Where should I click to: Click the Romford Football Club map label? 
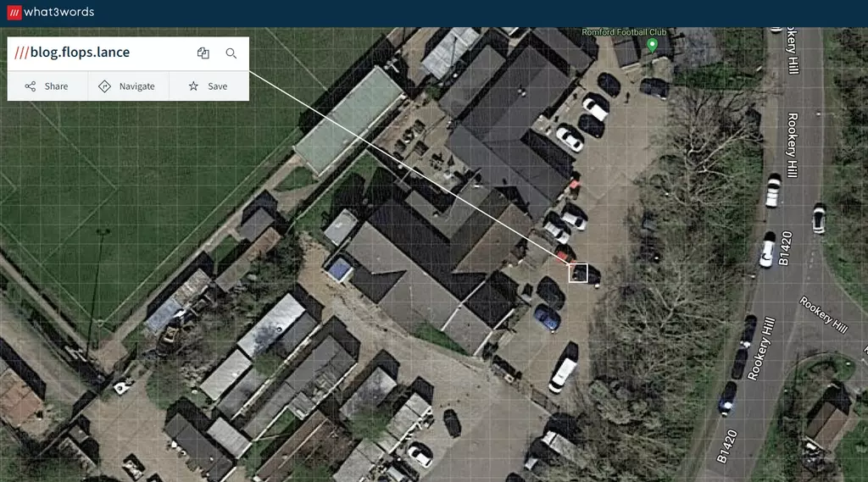pyautogui.click(x=624, y=32)
